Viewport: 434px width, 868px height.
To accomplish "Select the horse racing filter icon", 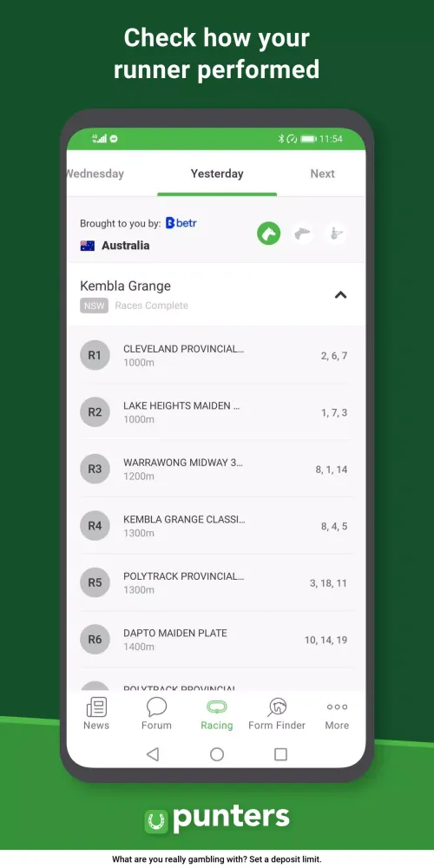I will pyautogui.click(x=268, y=234).
